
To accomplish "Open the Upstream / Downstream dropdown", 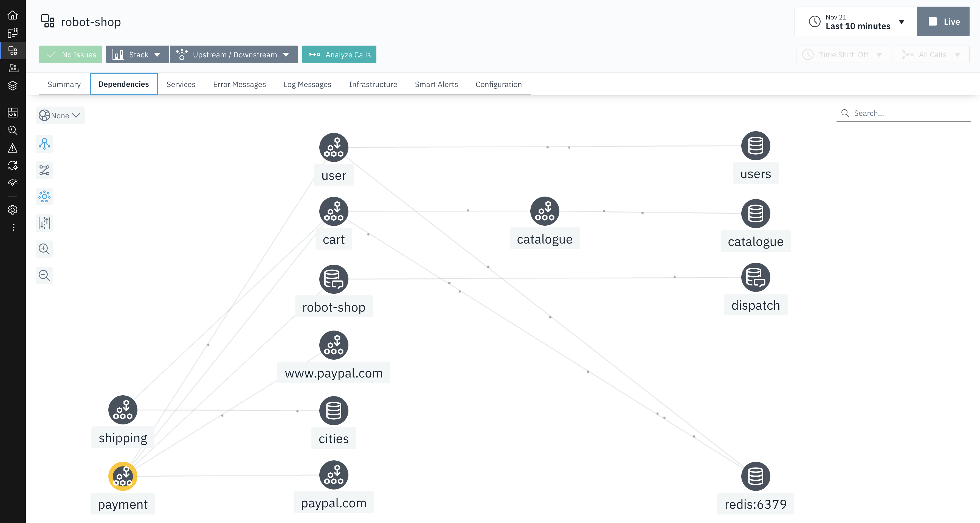I will [233, 54].
